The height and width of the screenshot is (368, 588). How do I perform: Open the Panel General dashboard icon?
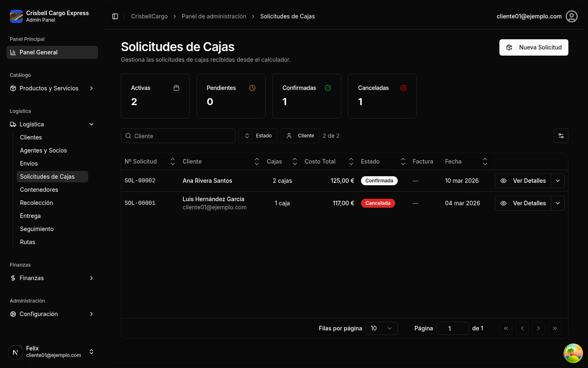[12, 52]
